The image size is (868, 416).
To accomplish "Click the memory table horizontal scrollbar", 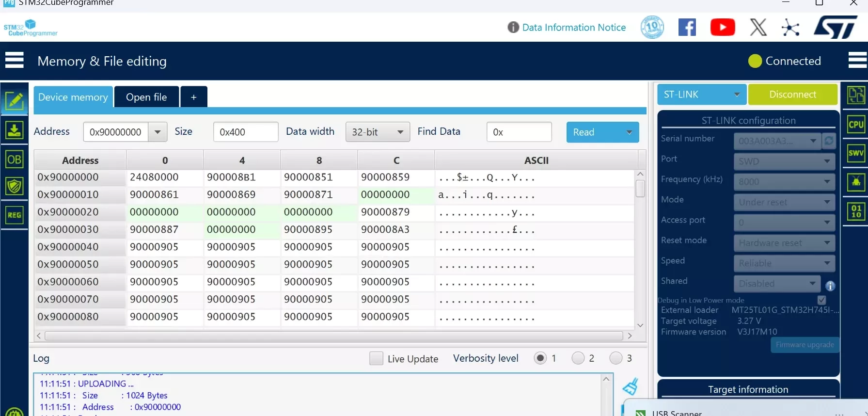I will [333, 336].
